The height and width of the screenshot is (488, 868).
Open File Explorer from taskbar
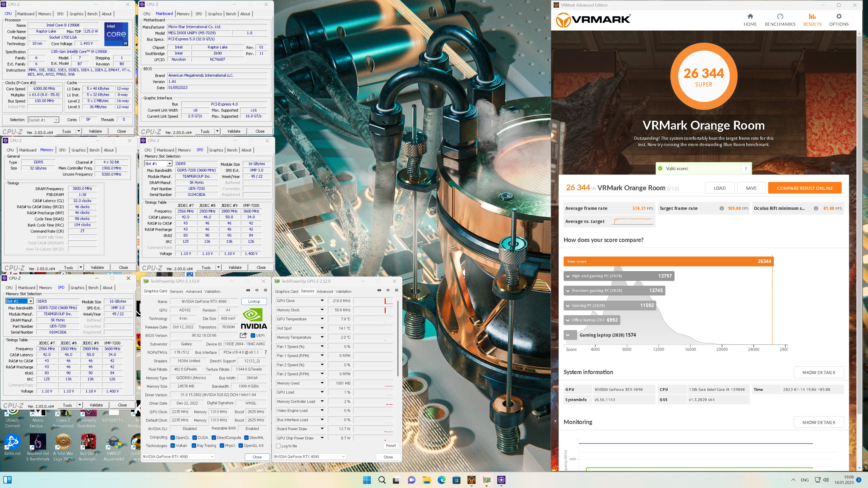coord(427,480)
